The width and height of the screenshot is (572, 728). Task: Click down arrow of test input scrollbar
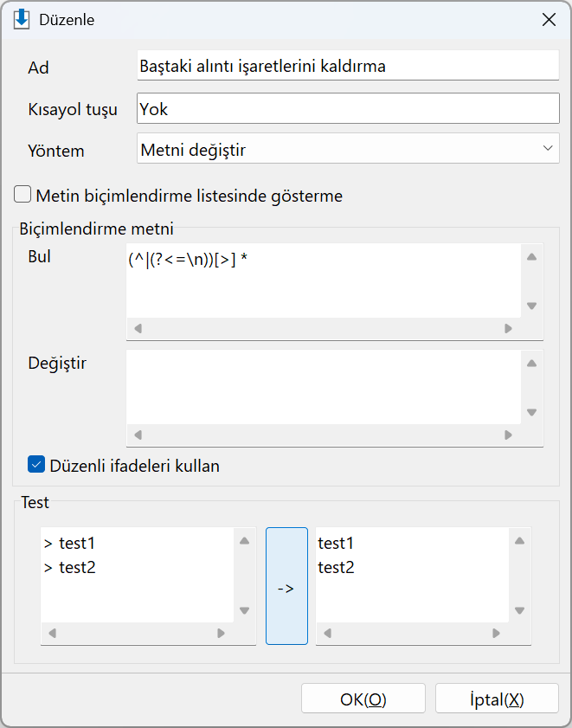(244, 610)
